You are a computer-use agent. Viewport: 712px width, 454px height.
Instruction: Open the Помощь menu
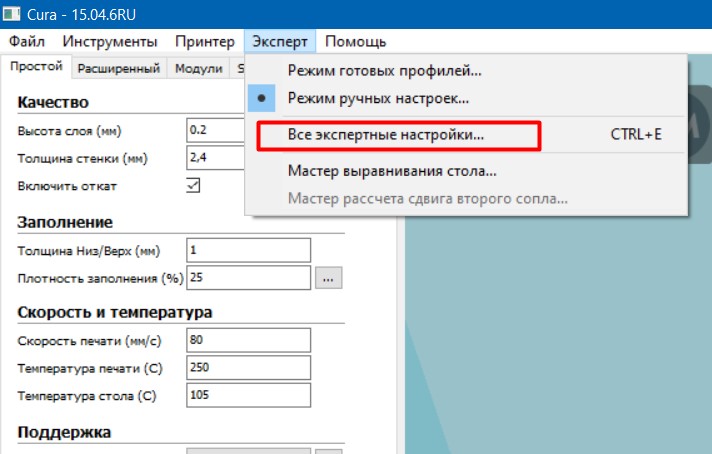(356, 41)
